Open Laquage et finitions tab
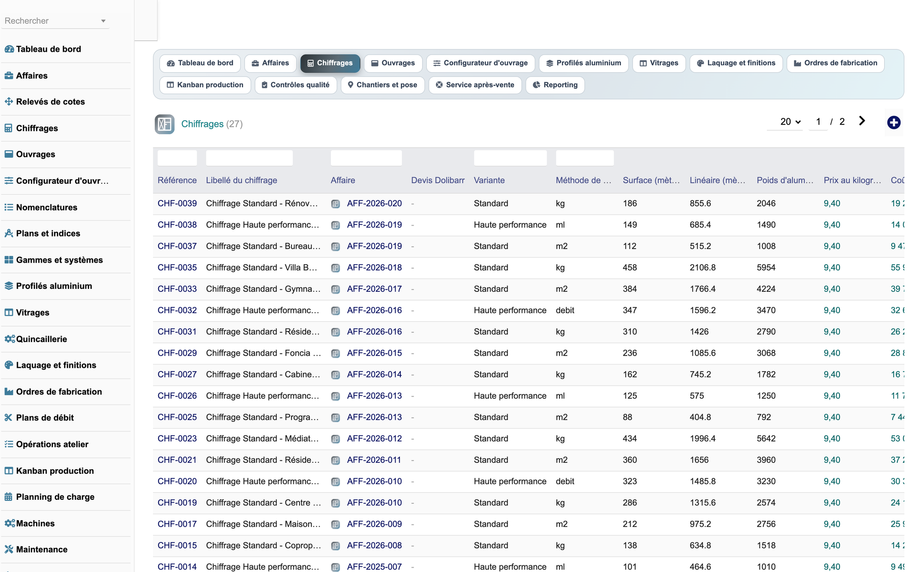Image resolution: width=924 pixels, height=572 pixels. click(736, 63)
